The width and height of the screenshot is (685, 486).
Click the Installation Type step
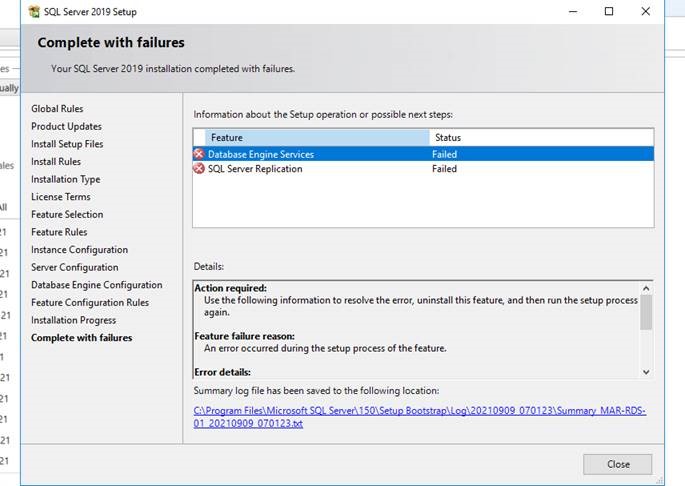coord(66,179)
